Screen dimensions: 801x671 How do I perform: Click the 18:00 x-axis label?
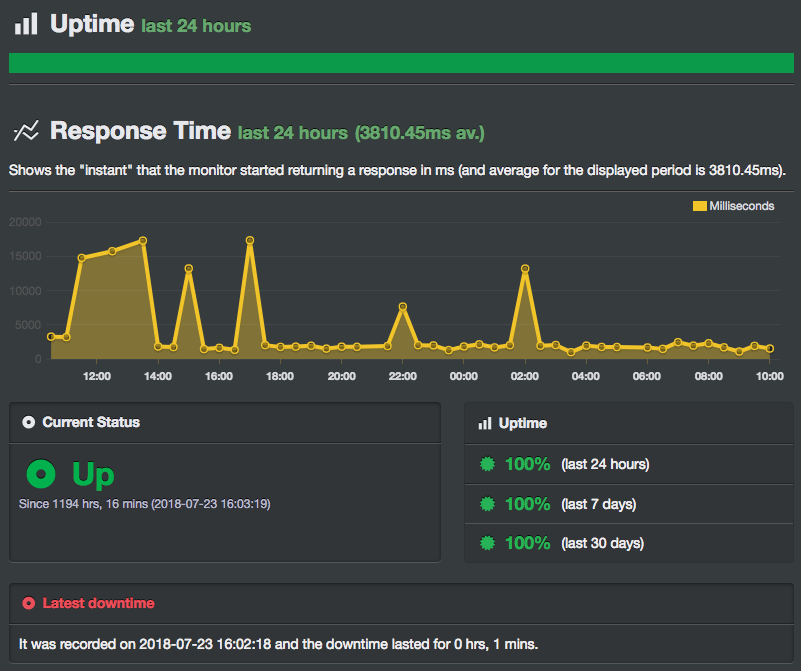(x=280, y=376)
